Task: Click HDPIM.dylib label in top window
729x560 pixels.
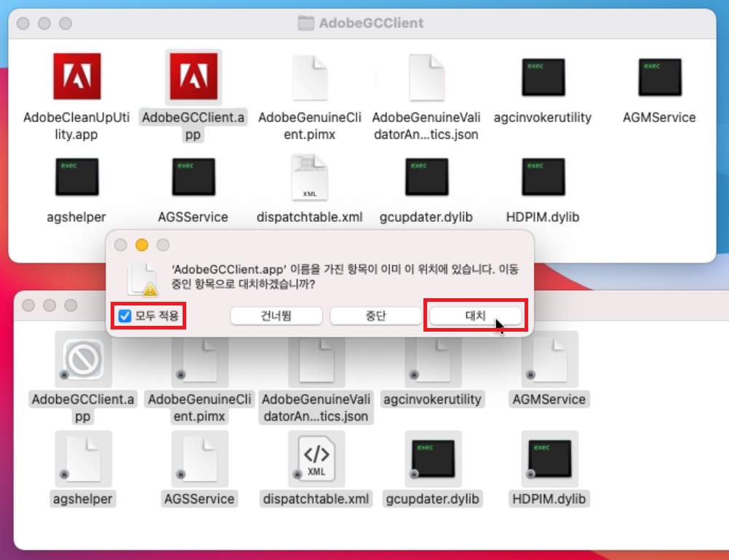Action: click(543, 217)
